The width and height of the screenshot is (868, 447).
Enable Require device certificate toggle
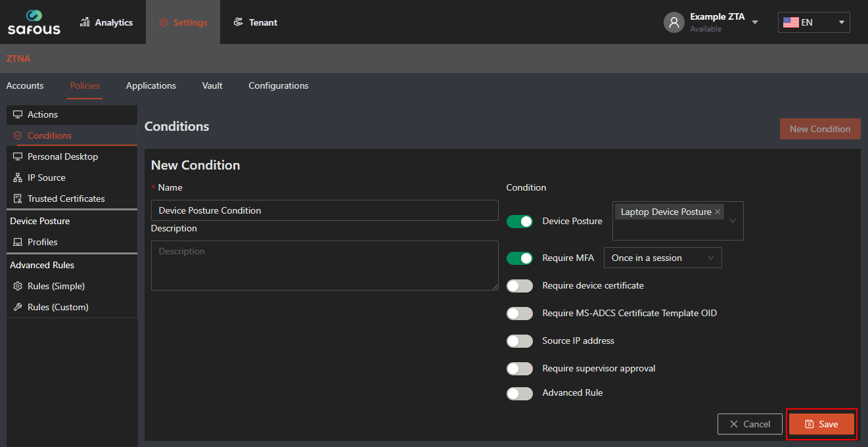519,286
